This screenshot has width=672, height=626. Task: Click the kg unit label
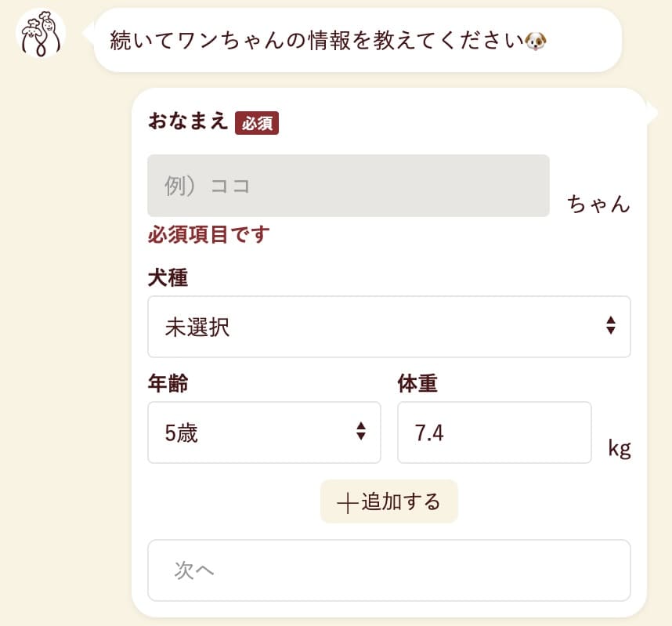(619, 449)
